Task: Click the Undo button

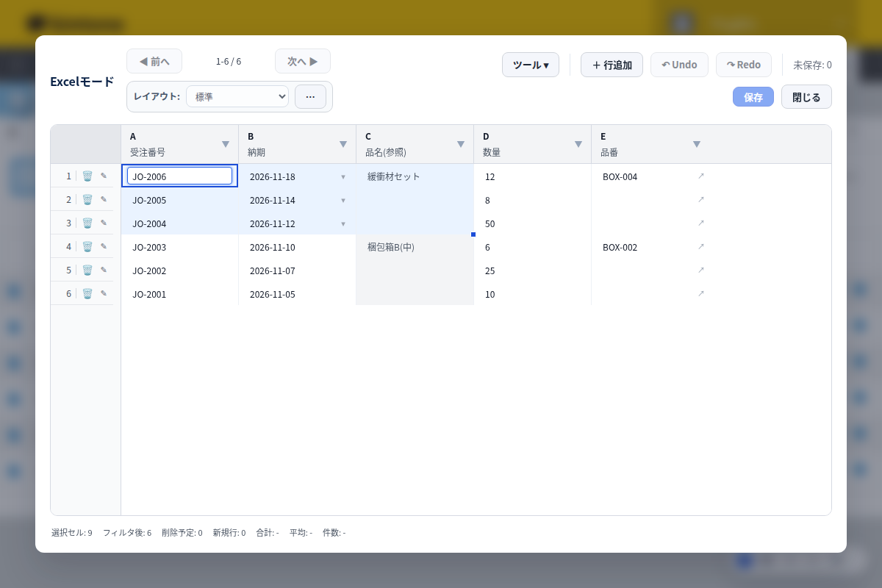Action: click(679, 65)
